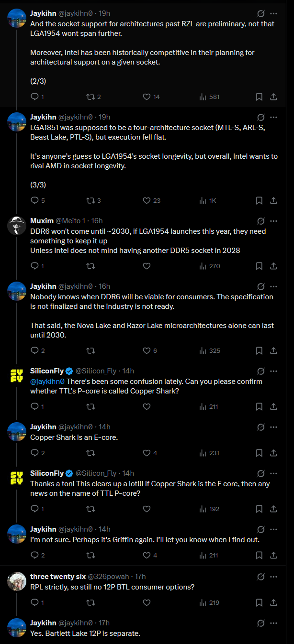This screenshot has width=294, height=644.
Task: Open more menu on three twenty six's tweet
Action: click(273, 577)
